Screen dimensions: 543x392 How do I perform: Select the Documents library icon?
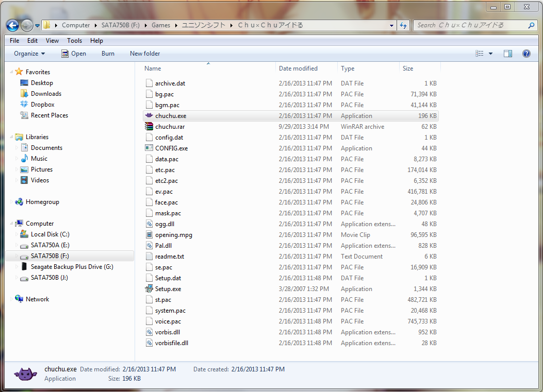[x=24, y=148]
